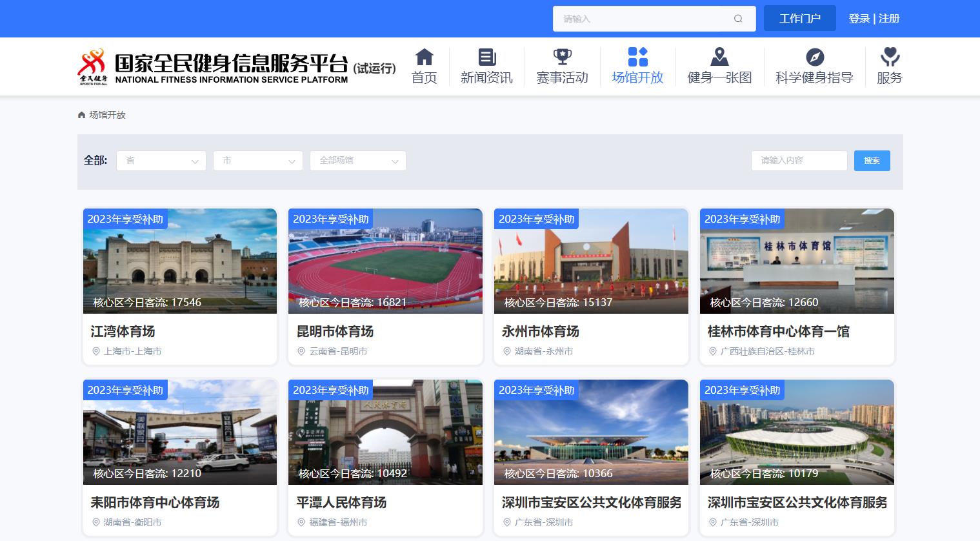Open the 市 city dropdown
This screenshot has width=980, height=541.
point(258,161)
